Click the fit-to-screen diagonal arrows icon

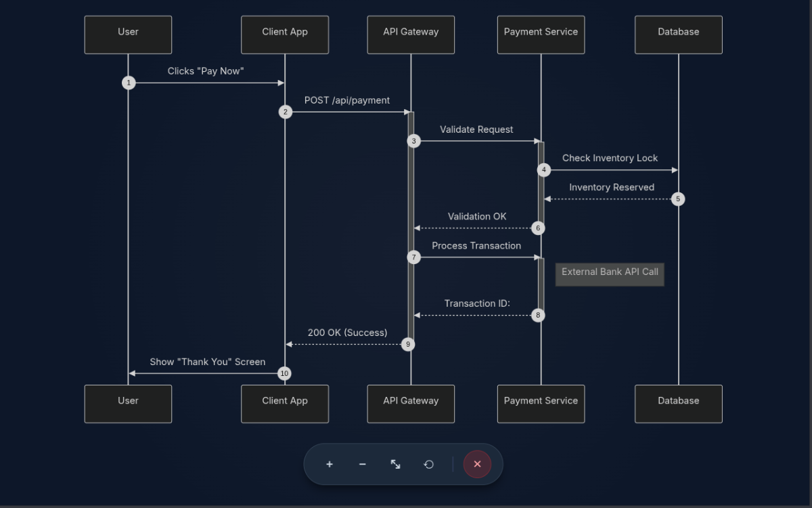pos(396,464)
